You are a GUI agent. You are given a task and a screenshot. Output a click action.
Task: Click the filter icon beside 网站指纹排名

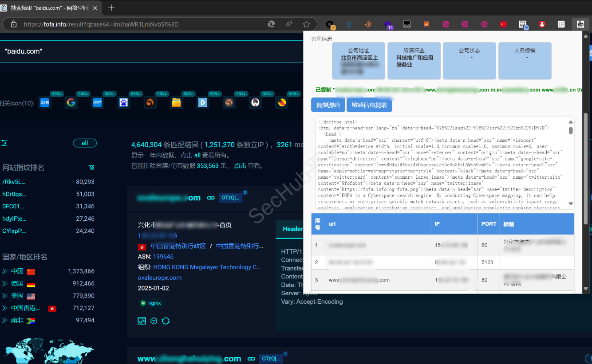click(x=91, y=168)
